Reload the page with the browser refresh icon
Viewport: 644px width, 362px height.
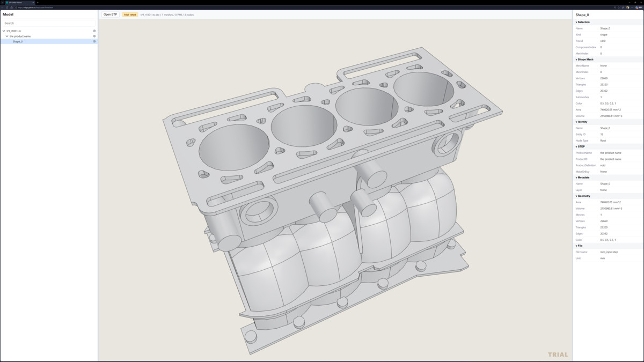(6, 8)
